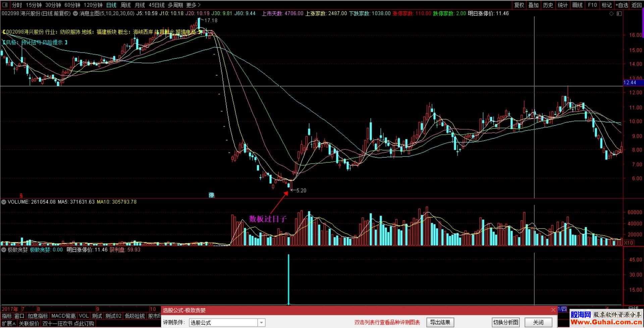Expand 更多 more periods menu

coord(193,5)
